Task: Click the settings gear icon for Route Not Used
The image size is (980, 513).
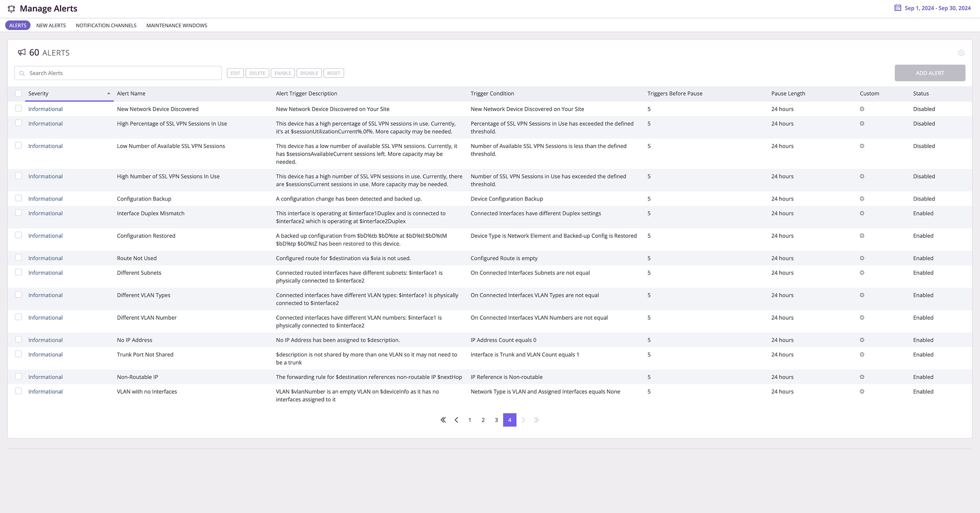Action: tap(862, 258)
